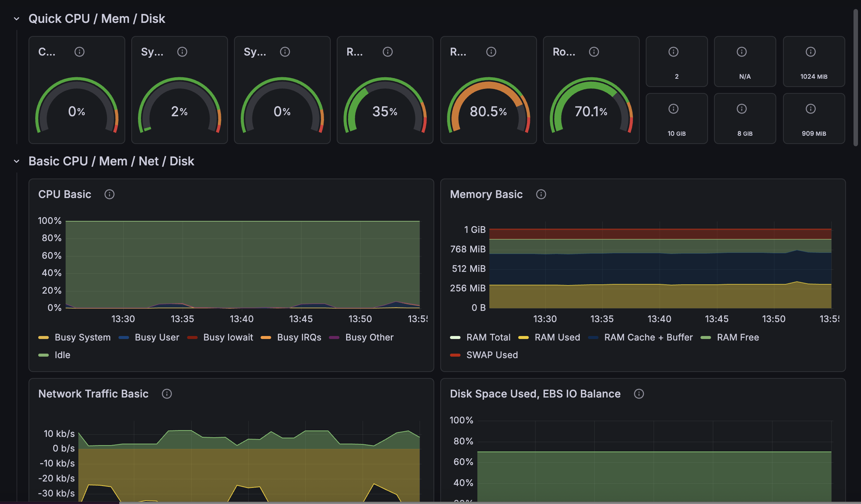This screenshot has width=861, height=504.
Task: Toggle the Busy IRQs series in legend
Action: pyautogui.click(x=299, y=337)
